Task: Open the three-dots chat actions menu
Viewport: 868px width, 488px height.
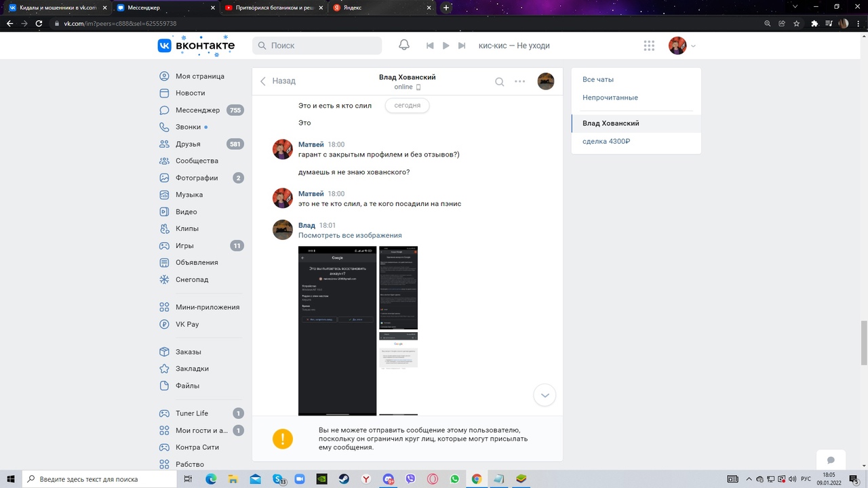Action: coord(519,81)
